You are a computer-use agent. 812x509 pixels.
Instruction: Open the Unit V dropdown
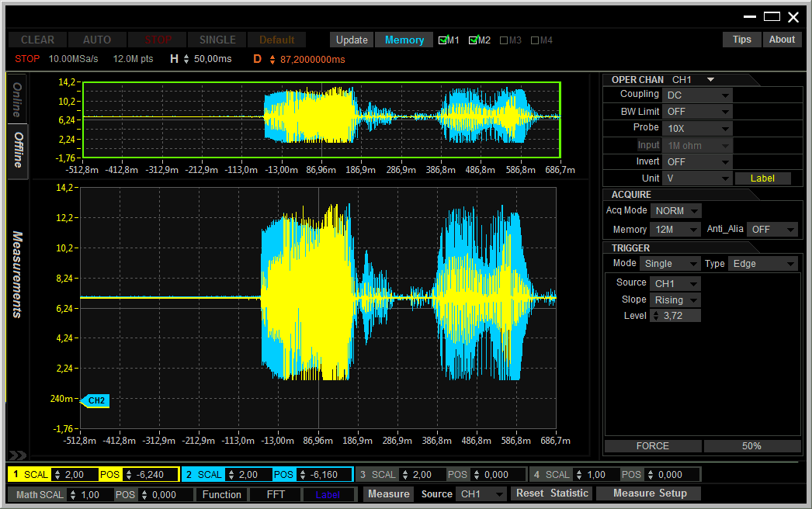pyautogui.click(x=698, y=178)
